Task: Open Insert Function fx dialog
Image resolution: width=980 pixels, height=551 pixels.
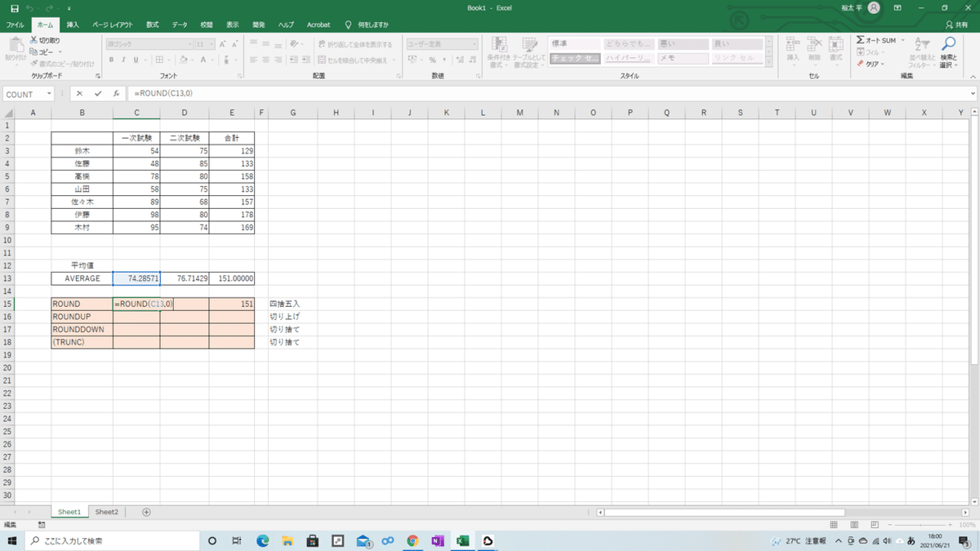Action: 117,94
